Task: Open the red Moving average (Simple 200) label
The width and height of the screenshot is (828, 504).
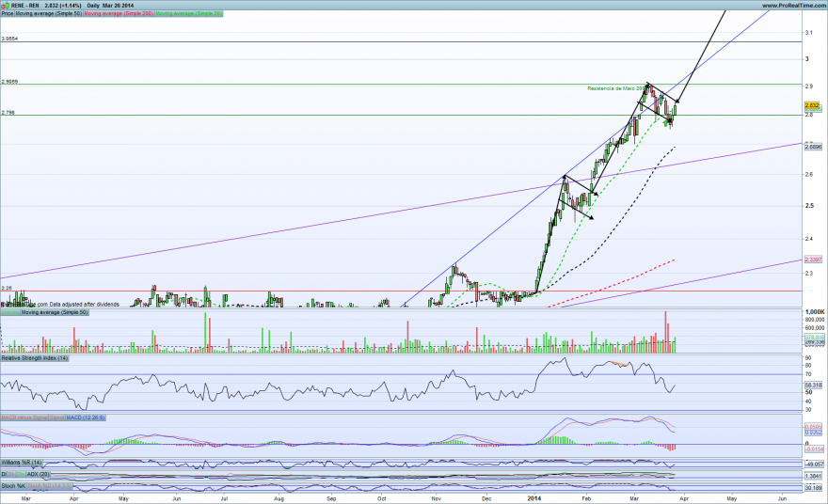Action: 119,13
